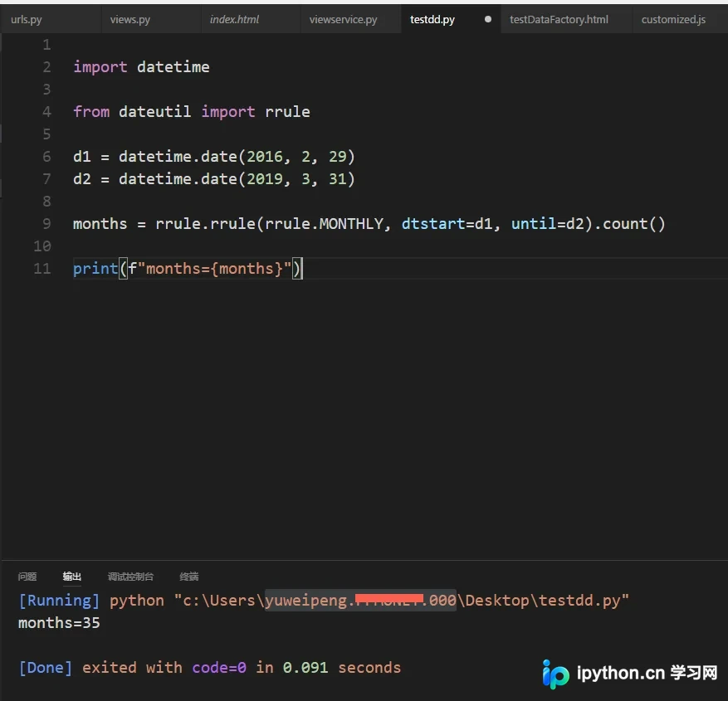Click 'code=0' in exit message
The image size is (728, 701).
(219, 668)
